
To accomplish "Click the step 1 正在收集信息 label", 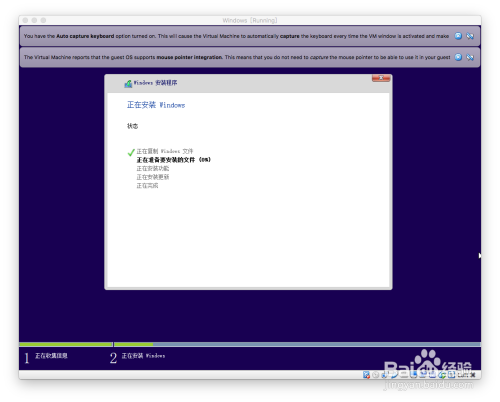I will [51, 356].
